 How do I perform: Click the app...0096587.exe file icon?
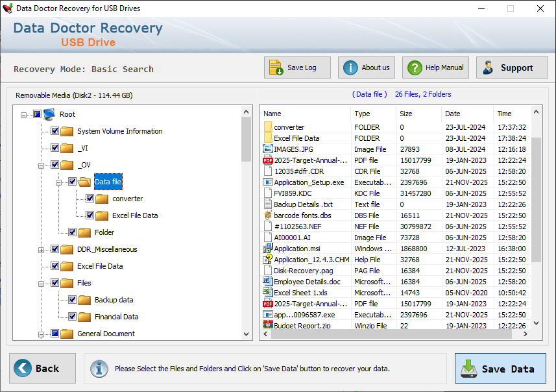(x=267, y=315)
